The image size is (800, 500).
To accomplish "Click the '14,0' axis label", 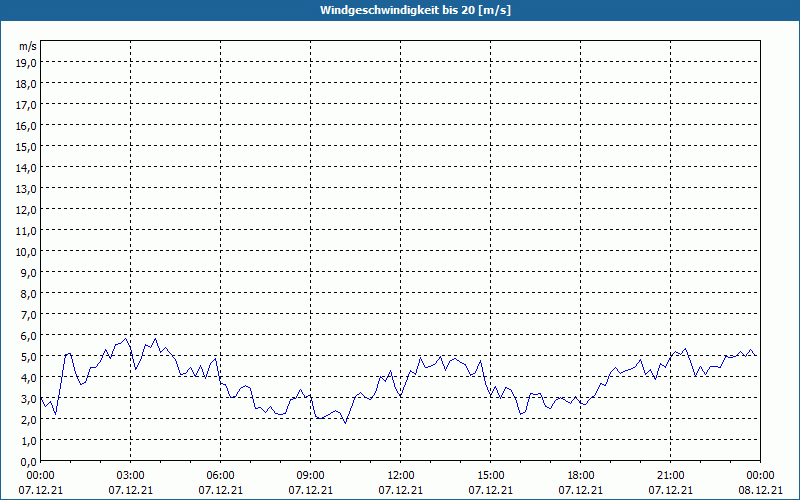I will click(x=26, y=168).
